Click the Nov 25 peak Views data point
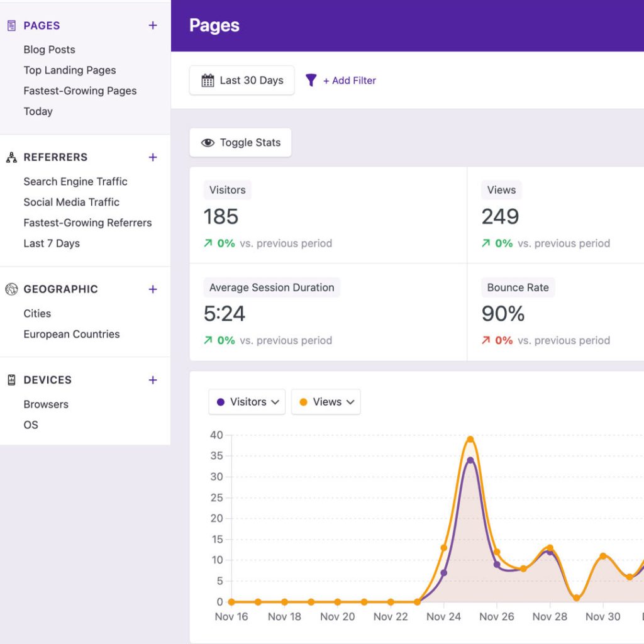 pyautogui.click(x=470, y=440)
